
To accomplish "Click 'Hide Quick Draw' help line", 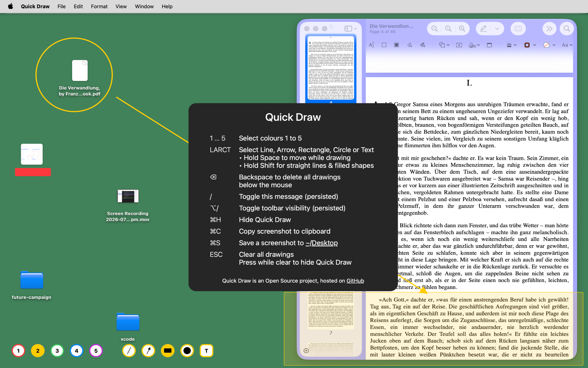I will tap(265, 220).
